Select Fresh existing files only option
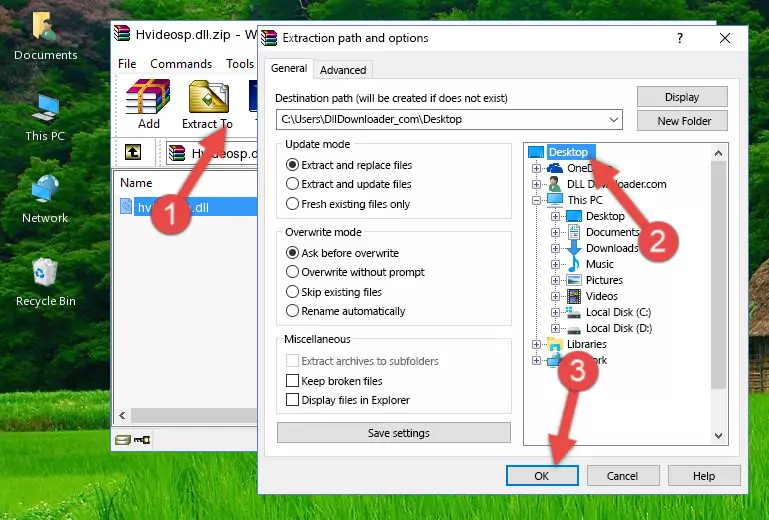Viewport: 769px width, 520px height. coord(292,204)
